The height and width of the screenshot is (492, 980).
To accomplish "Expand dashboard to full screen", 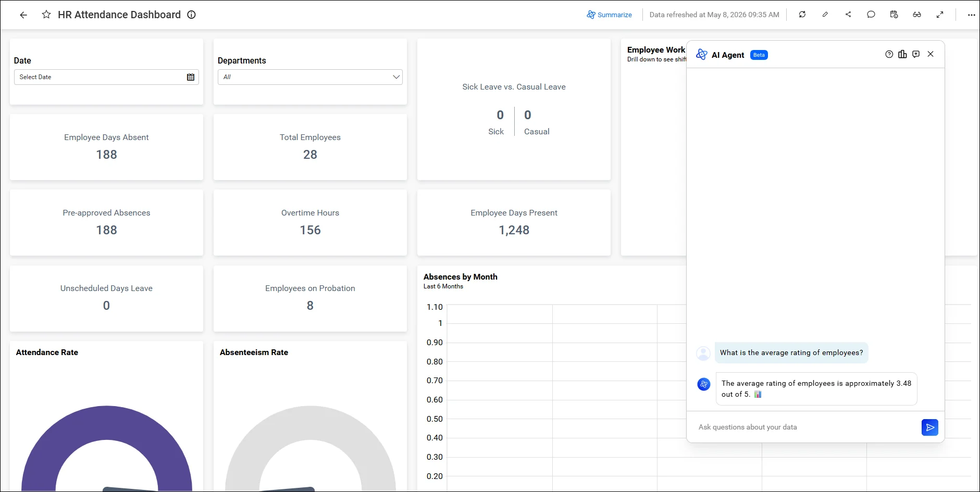I will (x=940, y=15).
